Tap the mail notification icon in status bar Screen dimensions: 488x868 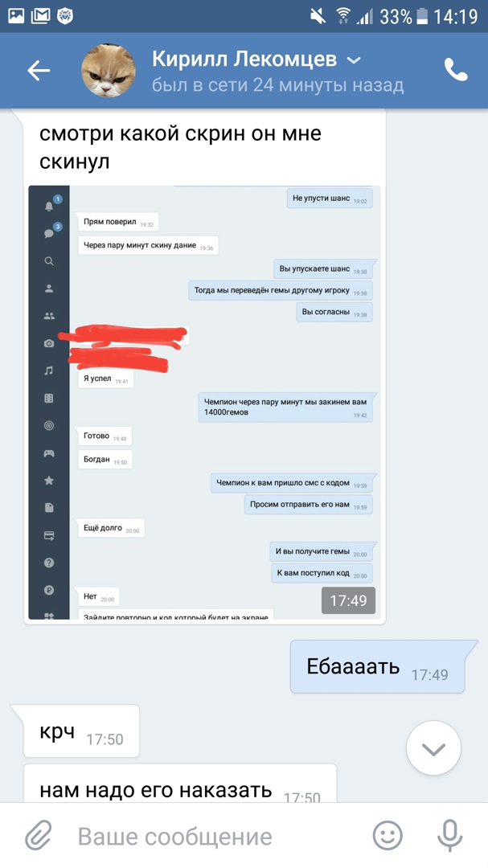40,16
